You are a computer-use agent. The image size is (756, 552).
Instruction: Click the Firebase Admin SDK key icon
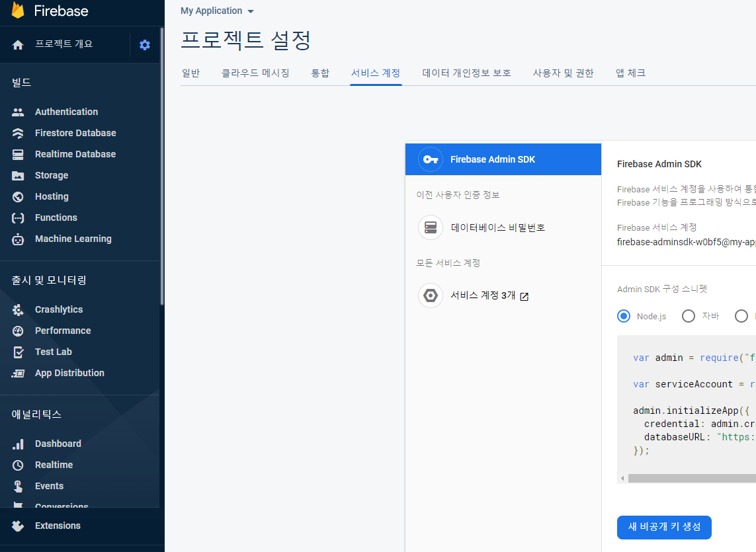pyautogui.click(x=431, y=159)
